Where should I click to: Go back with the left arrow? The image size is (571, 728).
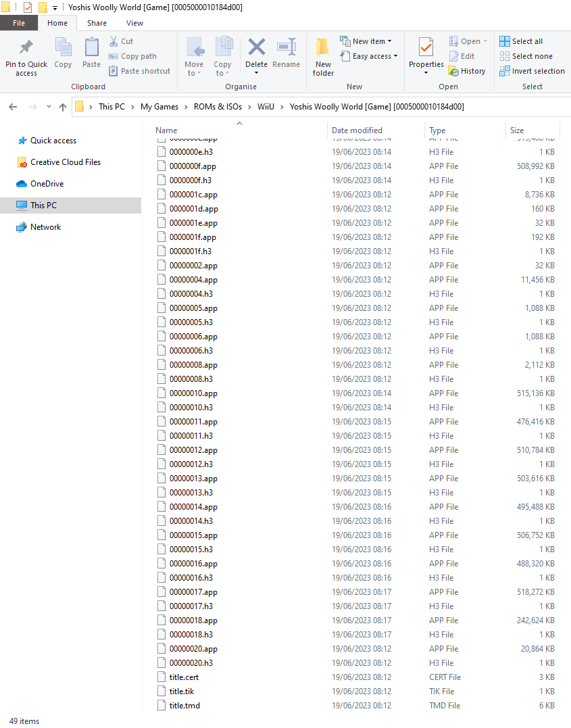coord(13,107)
